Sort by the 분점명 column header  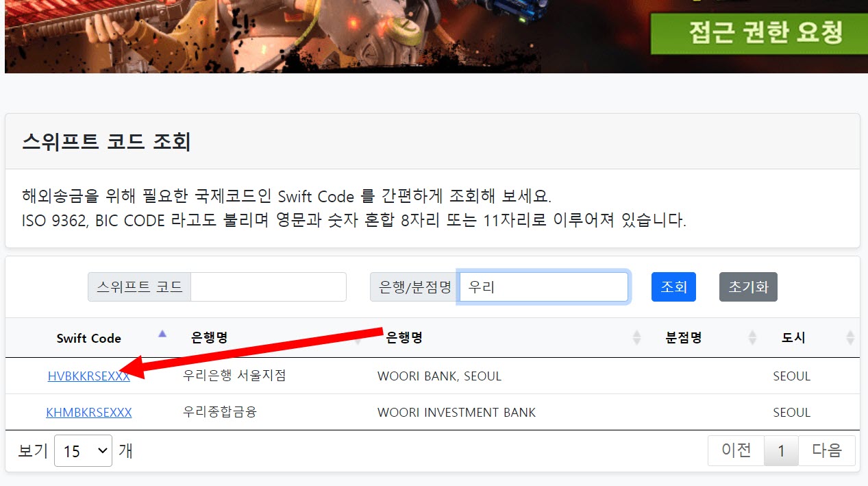706,338
